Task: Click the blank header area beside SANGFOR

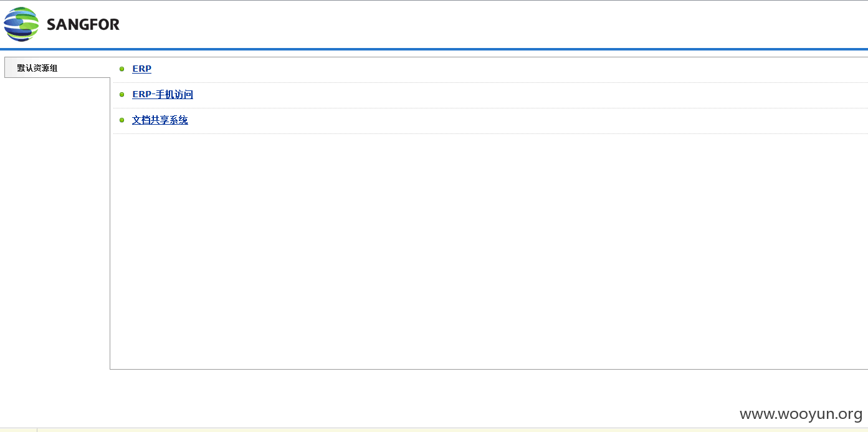Action: point(492,24)
